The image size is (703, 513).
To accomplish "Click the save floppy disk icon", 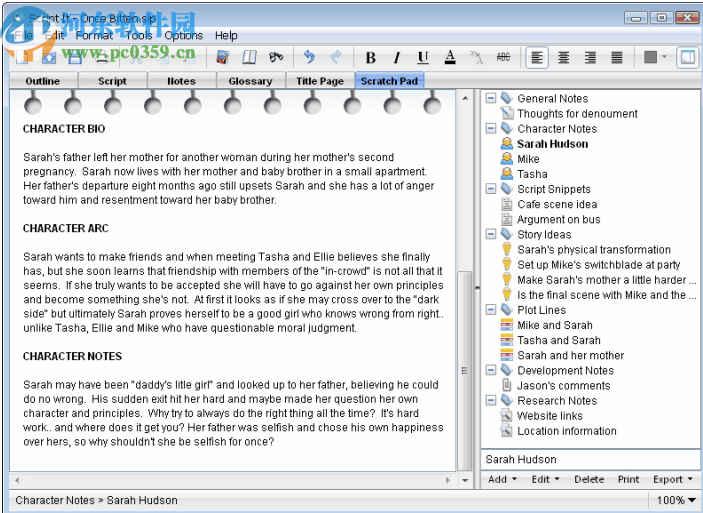I will (x=75, y=57).
